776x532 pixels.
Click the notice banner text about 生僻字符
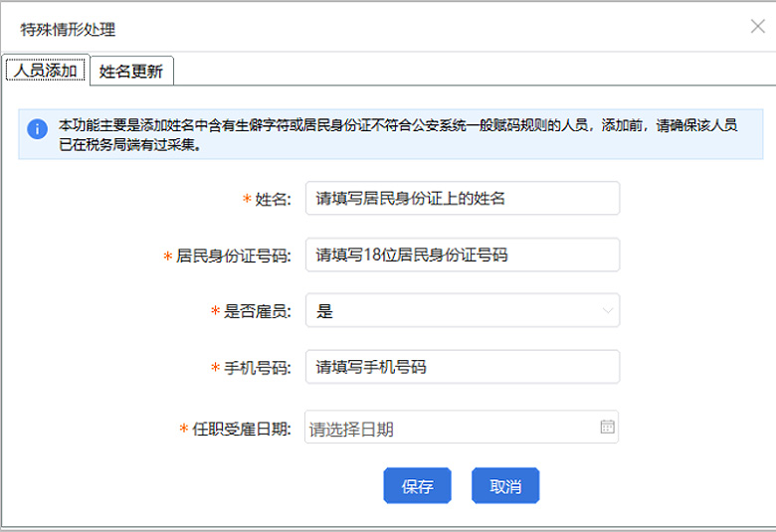coord(398,135)
